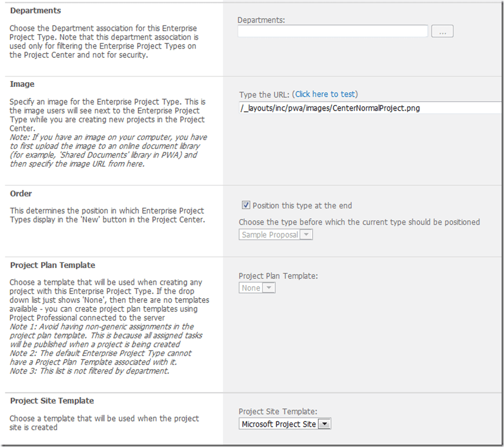The width and height of the screenshot is (504, 447).
Task: Click the Departments section heading
Action: click(x=35, y=10)
